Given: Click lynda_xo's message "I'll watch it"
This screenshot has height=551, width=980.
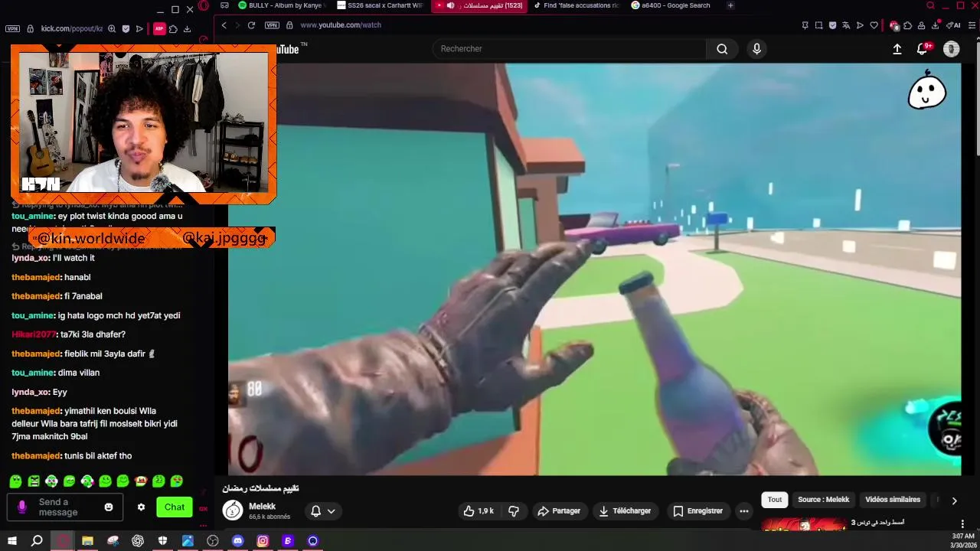Looking at the screenshot, I should coord(73,258).
